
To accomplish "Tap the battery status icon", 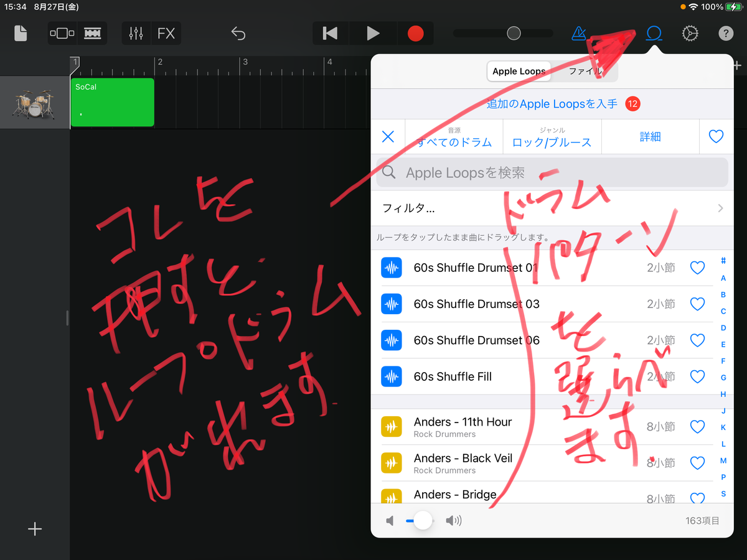I will pos(733,7).
